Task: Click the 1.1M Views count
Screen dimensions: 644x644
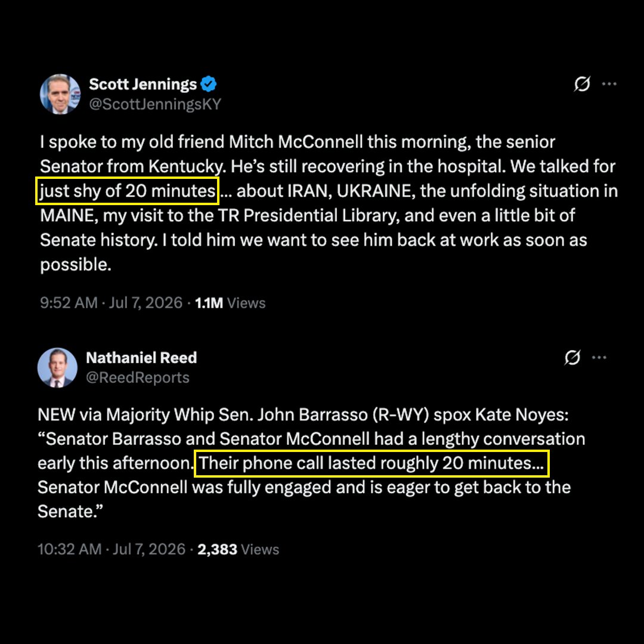Action: [x=230, y=303]
